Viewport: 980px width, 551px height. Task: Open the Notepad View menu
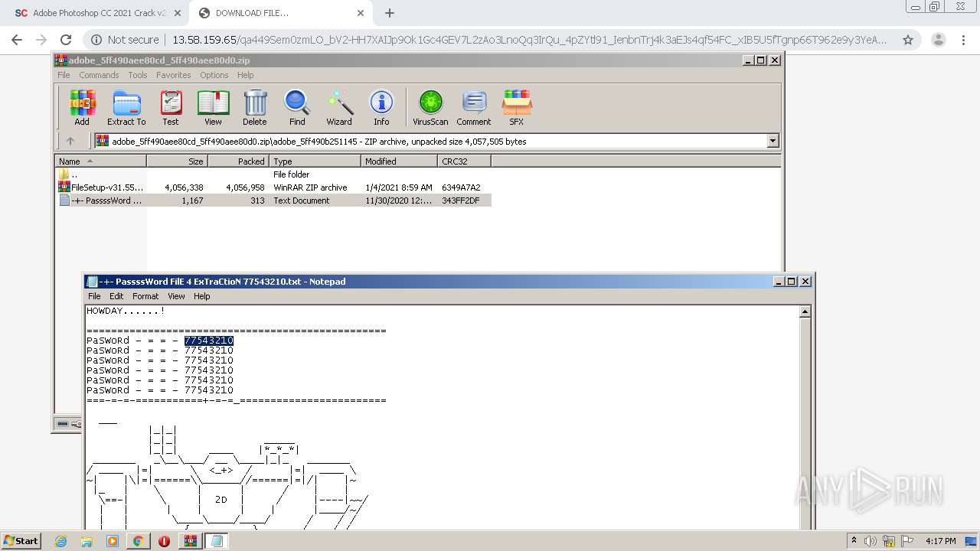tap(176, 296)
